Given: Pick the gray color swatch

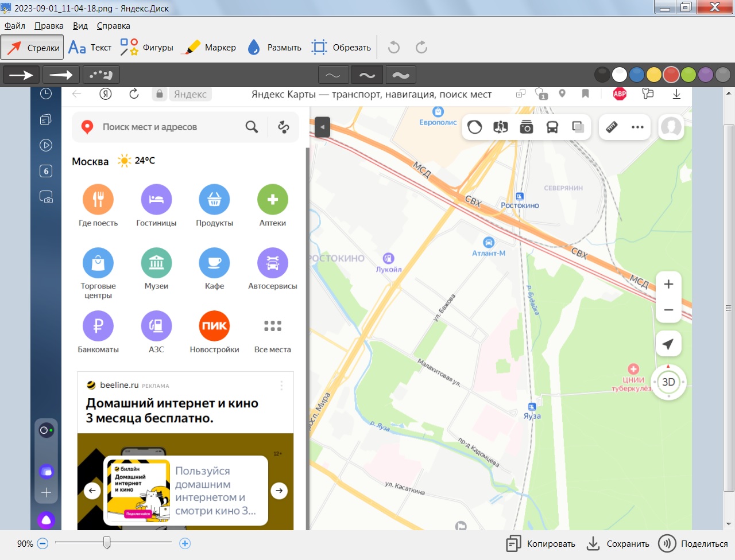Looking at the screenshot, I should [723, 75].
